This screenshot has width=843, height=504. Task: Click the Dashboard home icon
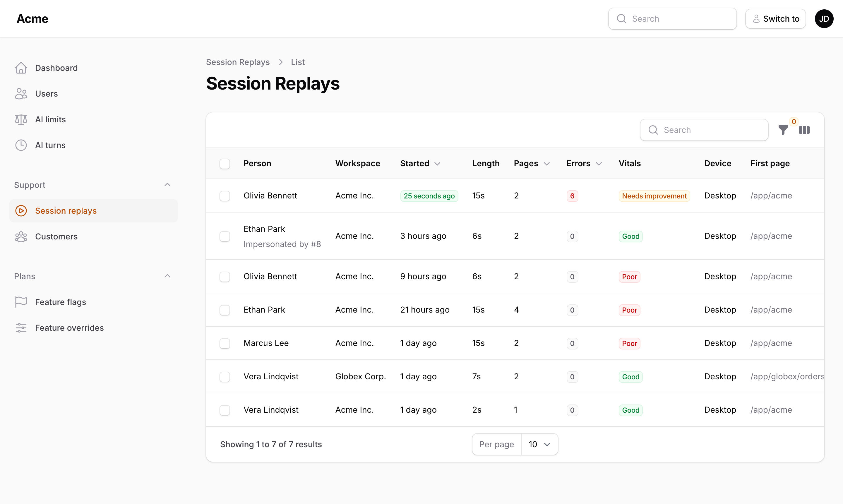21,68
